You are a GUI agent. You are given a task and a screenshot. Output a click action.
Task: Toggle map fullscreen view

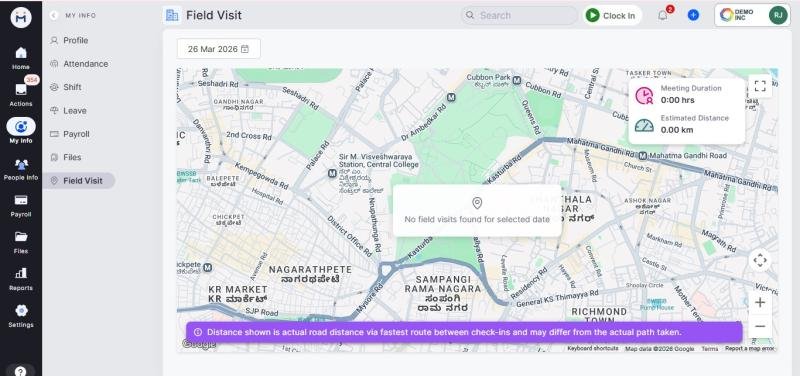pos(760,86)
